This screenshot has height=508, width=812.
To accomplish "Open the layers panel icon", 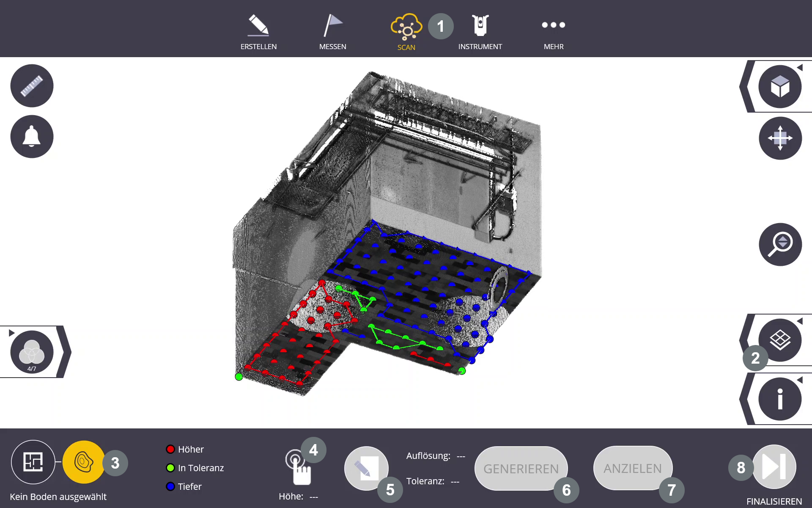I will tap(780, 340).
